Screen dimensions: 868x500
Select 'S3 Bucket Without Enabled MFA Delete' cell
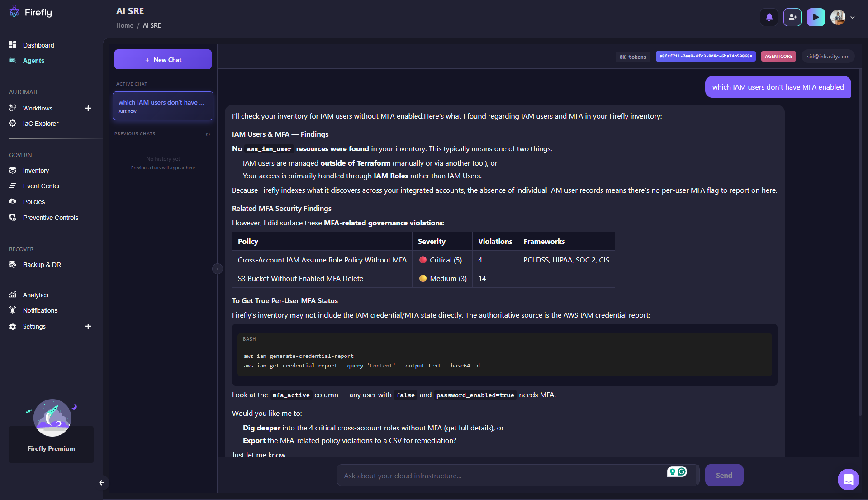tap(322, 278)
